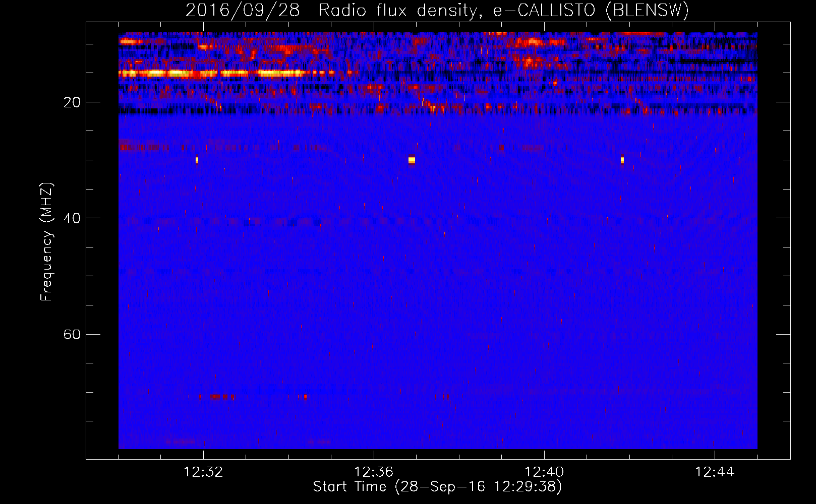816x504 pixels.
Task: Click the 12:32 time tick label
Action: [x=203, y=472]
